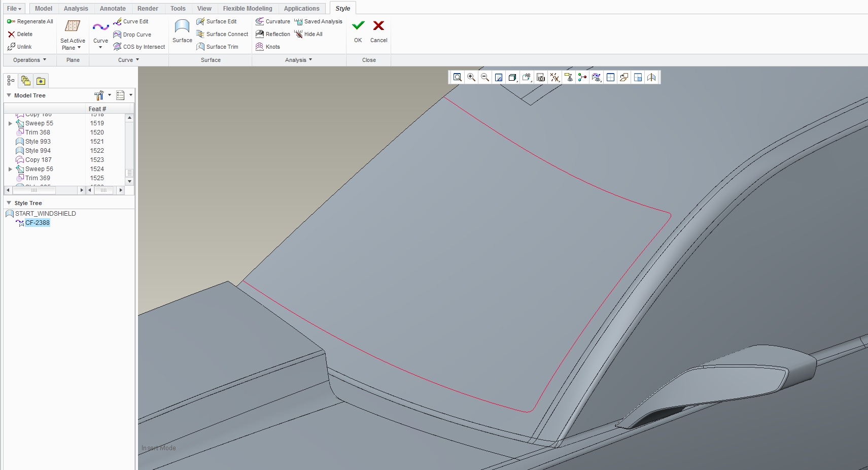Click the active plane orientation icon
The height and width of the screenshot is (470, 868).
[x=624, y=77]
